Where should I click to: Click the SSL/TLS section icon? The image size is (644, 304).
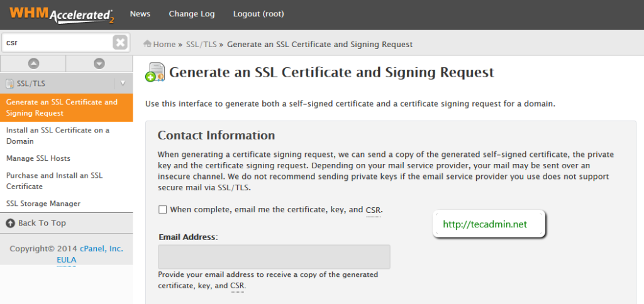[x=10, y=83]
